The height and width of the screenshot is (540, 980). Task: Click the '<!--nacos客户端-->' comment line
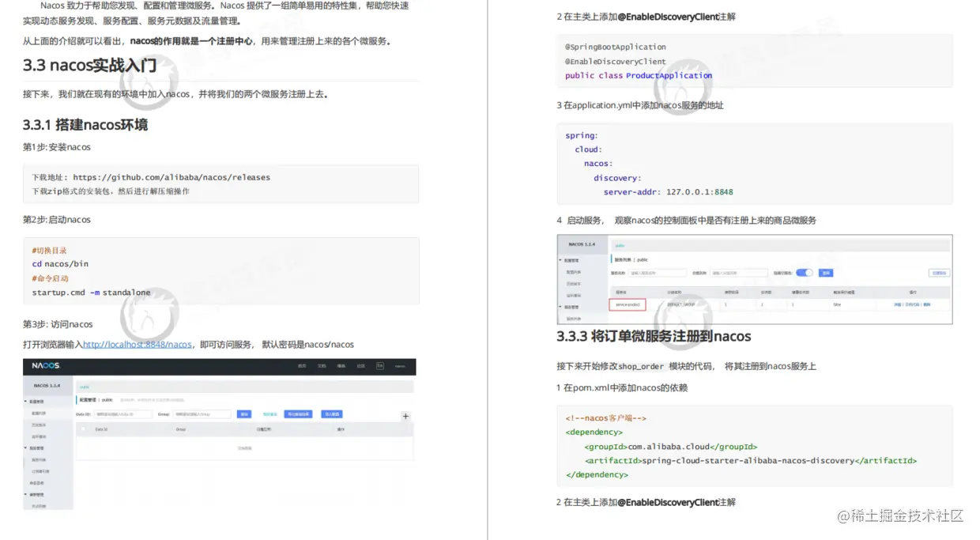point(606,418)
